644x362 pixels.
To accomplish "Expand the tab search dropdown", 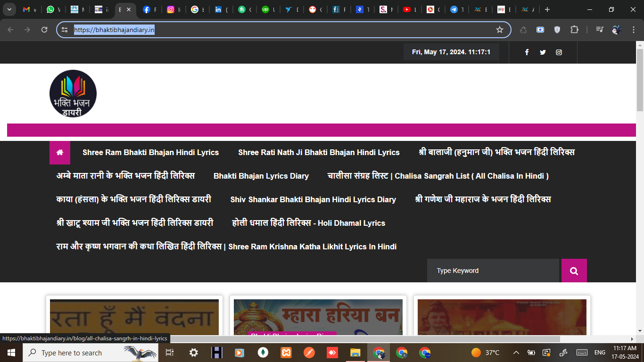I will tap(9, 9).
